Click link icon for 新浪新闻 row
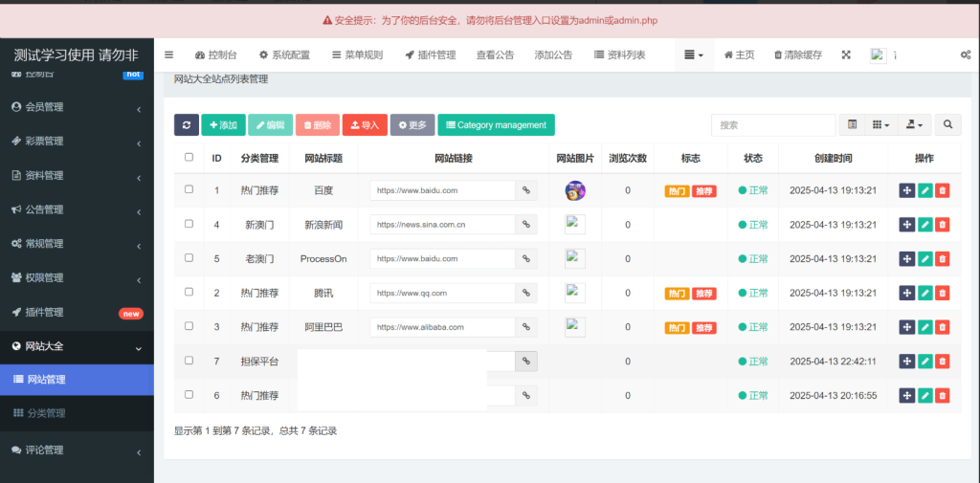 pos(526,225)
